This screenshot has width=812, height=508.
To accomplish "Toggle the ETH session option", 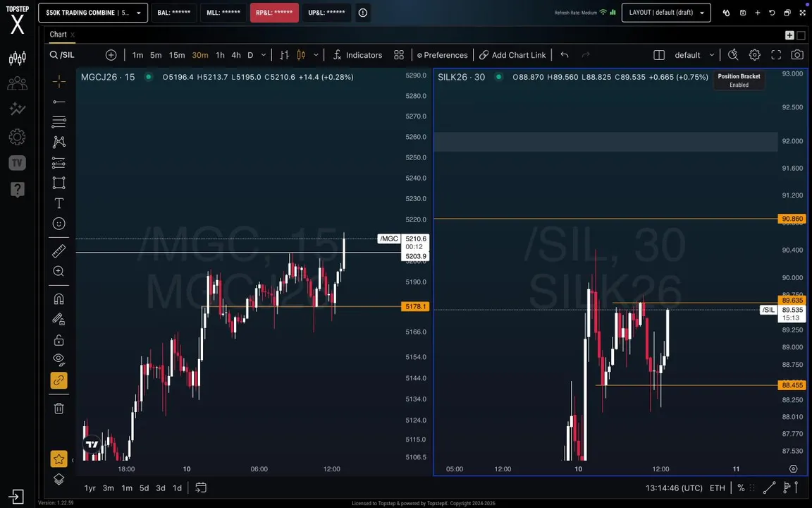I will pos(718,488).
